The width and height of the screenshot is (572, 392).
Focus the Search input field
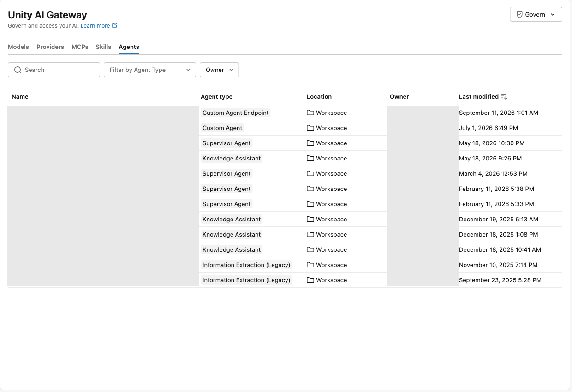(x=54, y=70)
